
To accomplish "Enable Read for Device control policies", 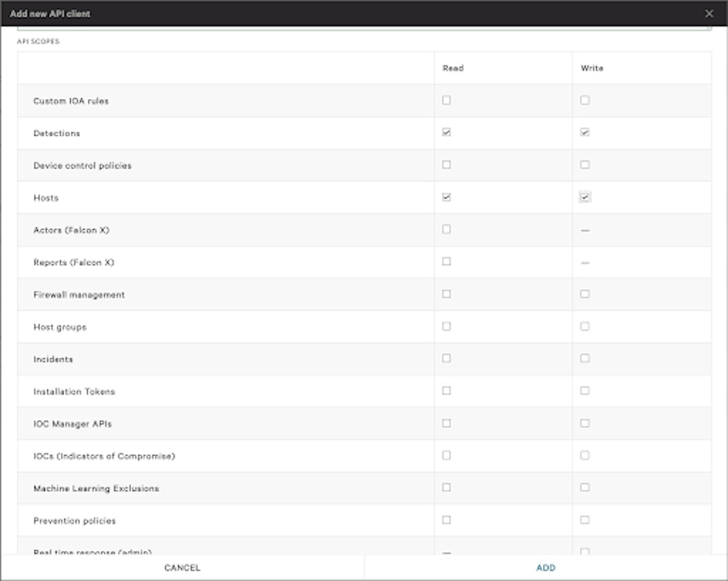I will pos(446,165).
